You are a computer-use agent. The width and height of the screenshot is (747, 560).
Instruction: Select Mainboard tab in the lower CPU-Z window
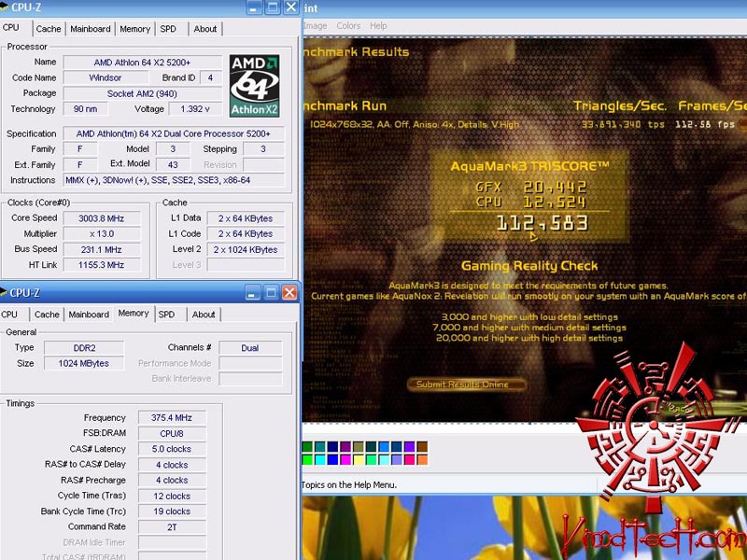point(89,315)
